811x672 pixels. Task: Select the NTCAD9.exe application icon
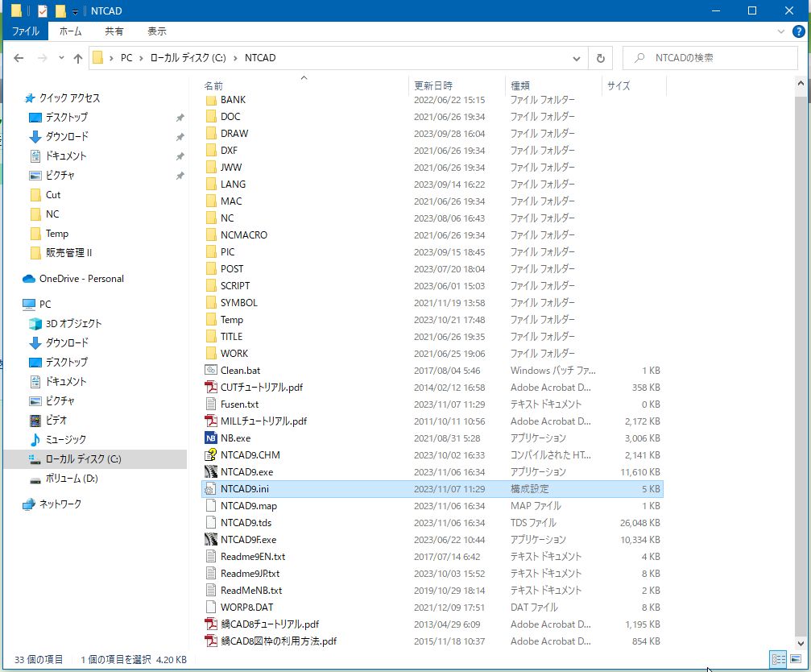pyautogui.click(x=211, y=472)
